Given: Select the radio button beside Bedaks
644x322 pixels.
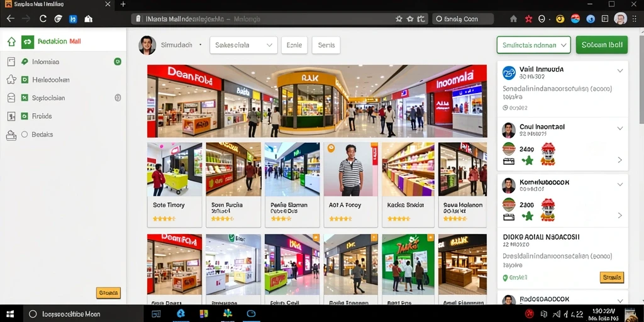Looking at the screenshot, I should 25,135.
